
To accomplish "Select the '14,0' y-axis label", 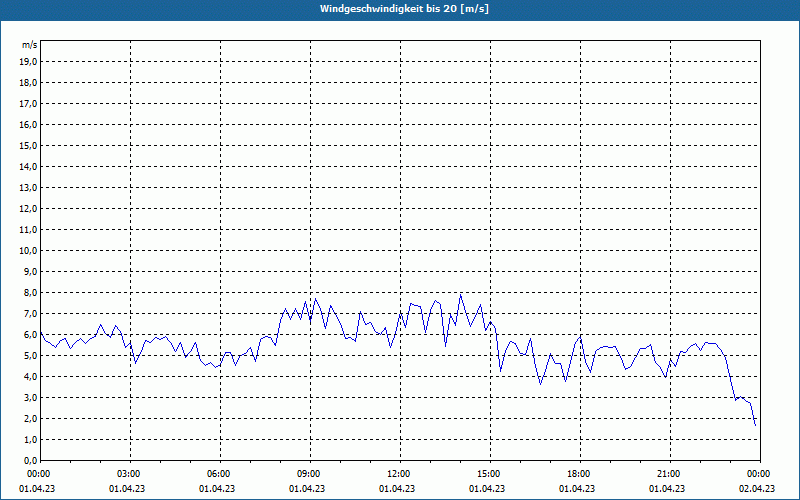I will click(27, 167).
